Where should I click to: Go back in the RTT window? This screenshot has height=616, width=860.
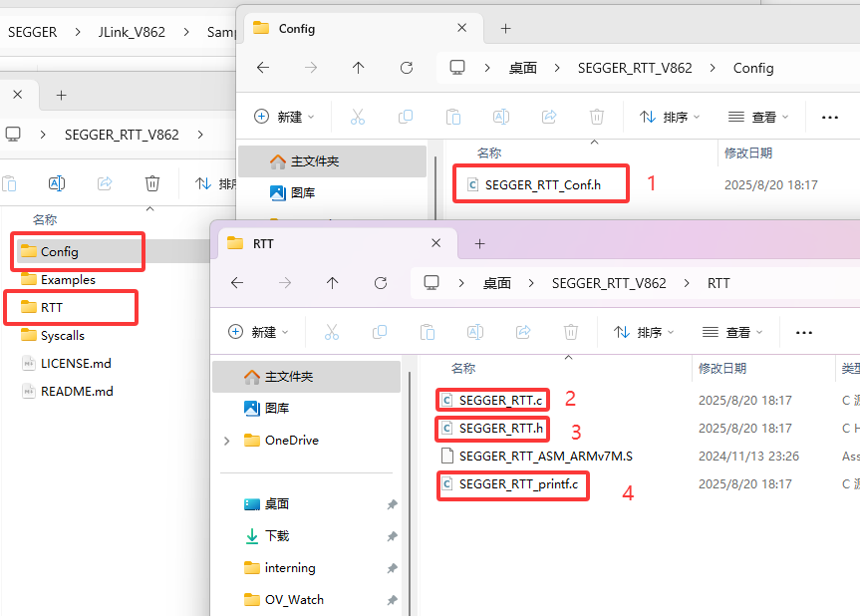[237, 283]
